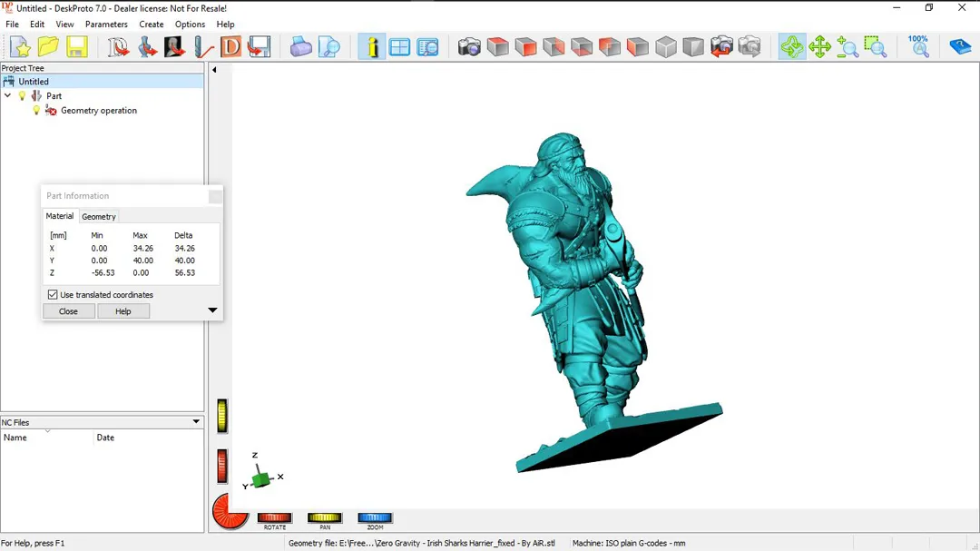The width and height of the screenshot is (980, 551).
Task: Toggle lightbulb visibility for Part
Action: (x=23, y=96)
